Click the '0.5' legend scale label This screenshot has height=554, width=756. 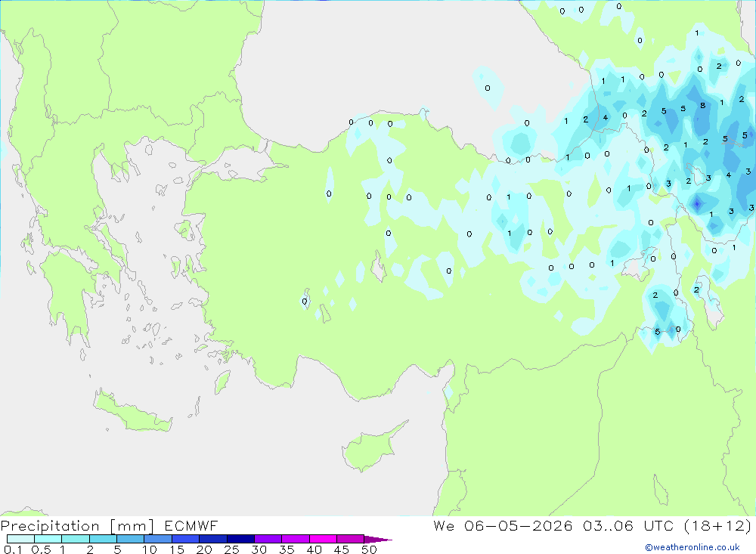click(x=41, y=549)
